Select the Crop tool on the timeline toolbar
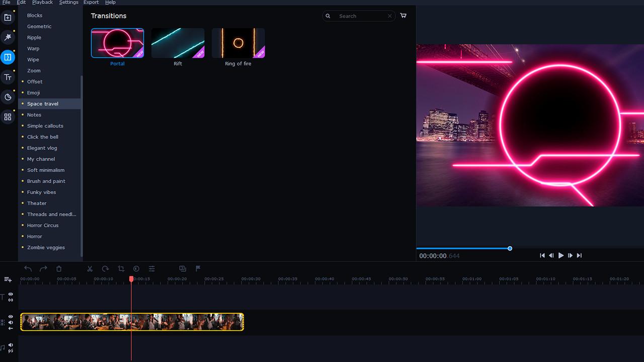The height and width of the screenshot is (362, 644). click(x=121, y=269)
